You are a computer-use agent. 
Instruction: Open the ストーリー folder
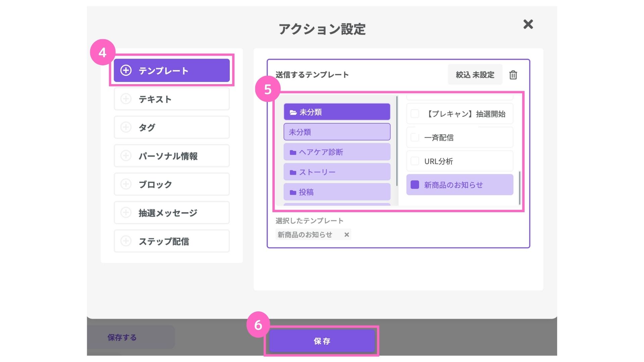click(337, 172)
